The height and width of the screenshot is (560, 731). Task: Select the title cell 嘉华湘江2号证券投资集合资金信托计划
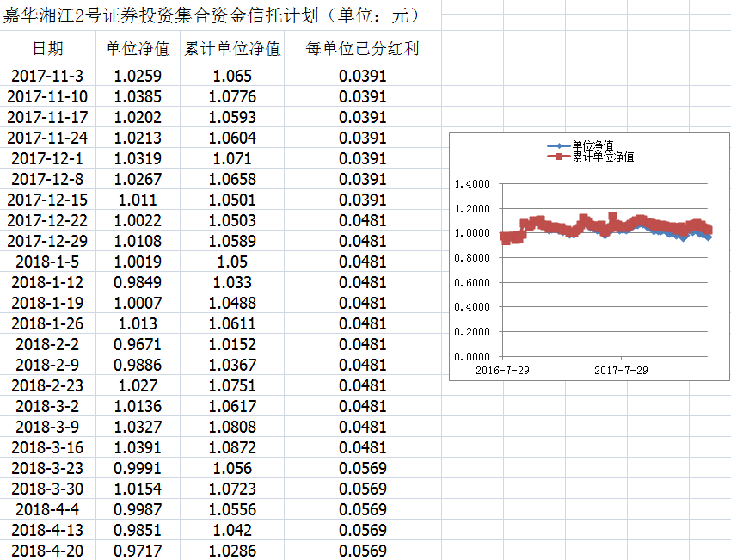(211, 15)
